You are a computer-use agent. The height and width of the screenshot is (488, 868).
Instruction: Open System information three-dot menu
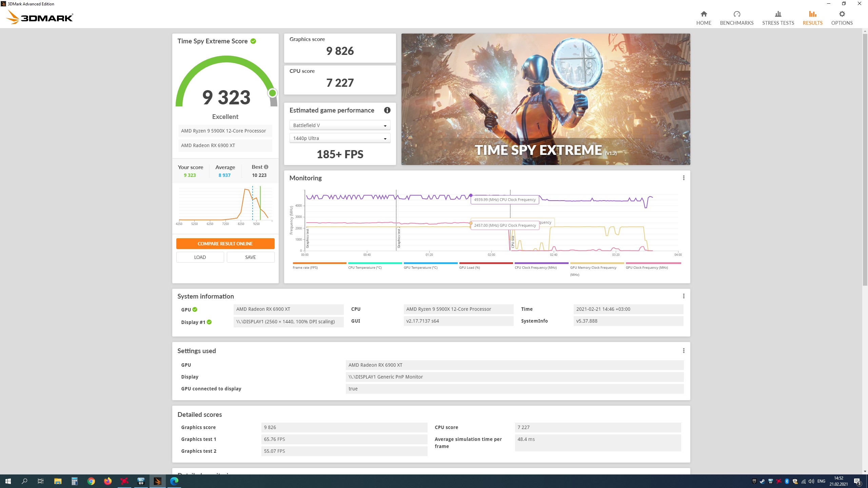(x=684, y=296)
